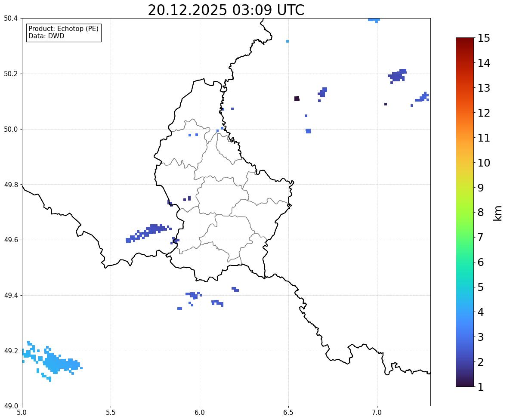Click the colorbar tick label "7"
The height and width of the screenshot is (420, 507).
click(481, 237)
